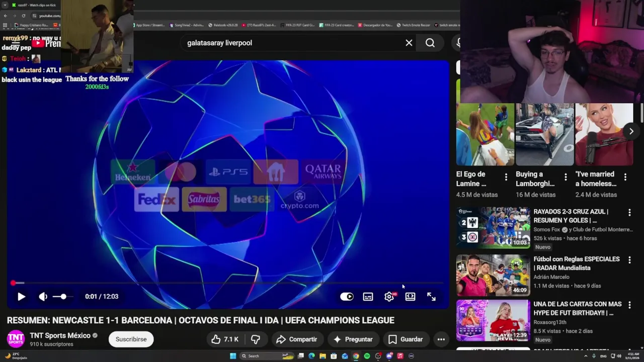Open options for 'Buying a Lamborghi...' short
This screenshot has width=644, height=362.
pos(566,177)
